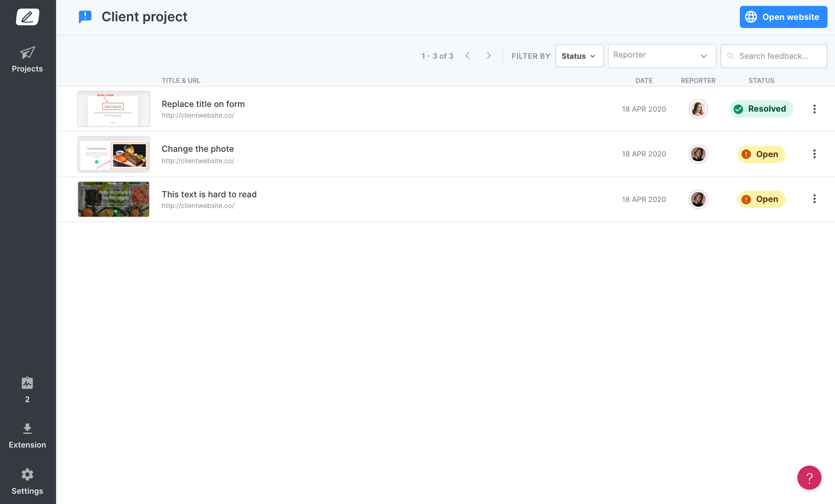Toggle the Resolved status badge
The width and height of the screenshot is (835, 504).
point(761,109)
